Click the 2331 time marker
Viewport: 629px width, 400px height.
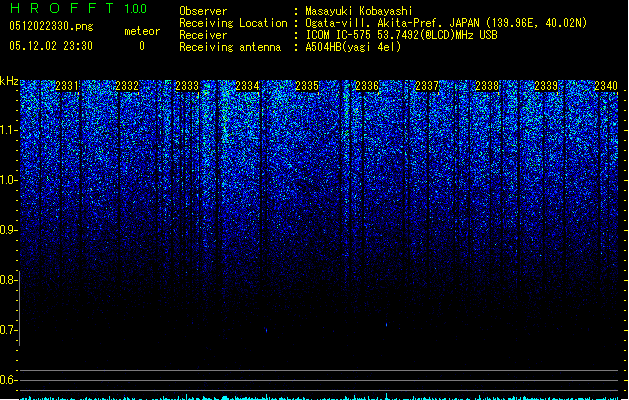(67, 86)
